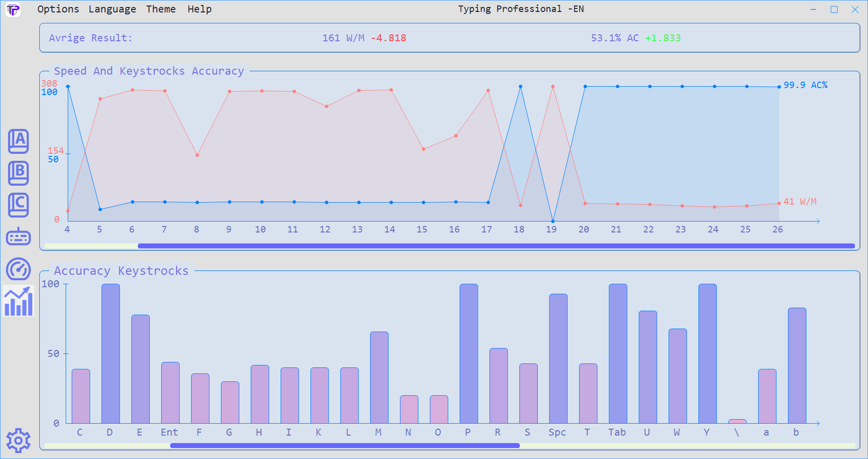
Task: Click the P key accuracy bar
Action: [x=469, y=353]
